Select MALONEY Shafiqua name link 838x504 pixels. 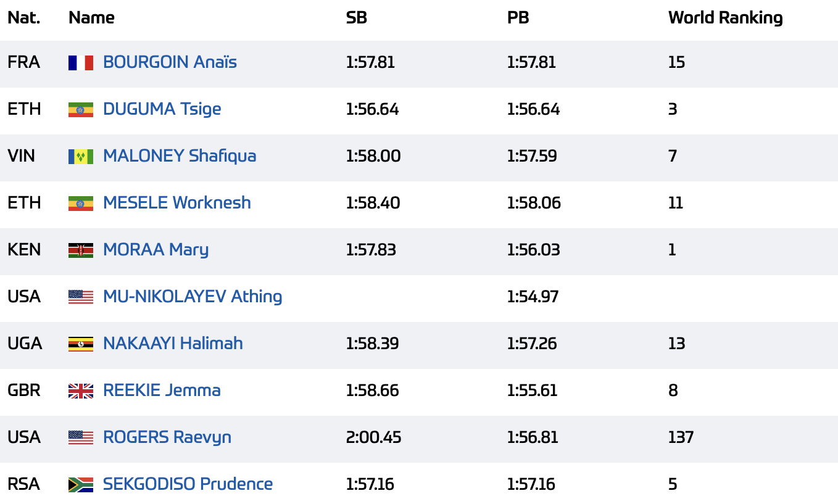[x=180, y=156]
